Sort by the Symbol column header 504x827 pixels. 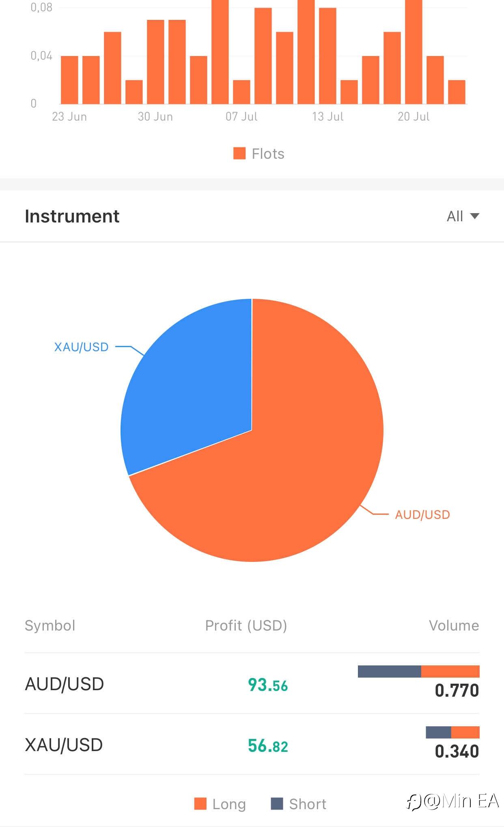(50, 626)
